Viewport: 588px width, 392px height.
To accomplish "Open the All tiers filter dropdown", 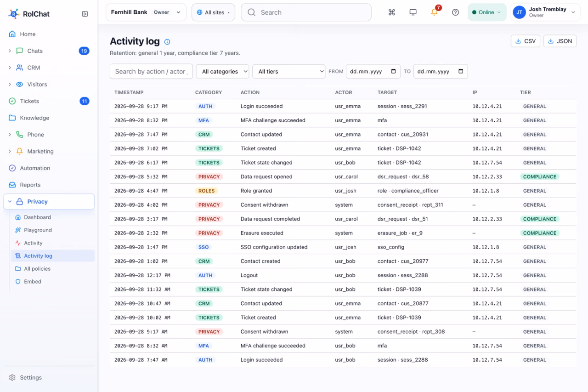I will pyautogui.click(x=289, y=71).
